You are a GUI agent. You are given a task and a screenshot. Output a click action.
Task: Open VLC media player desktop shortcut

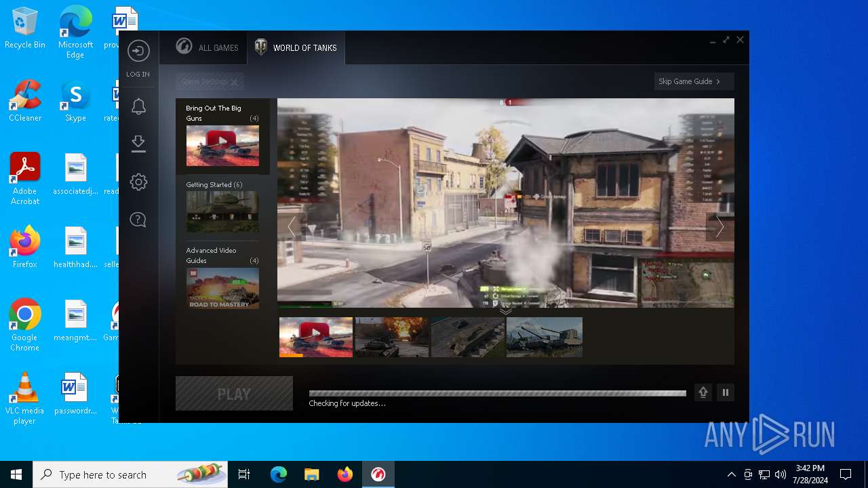[x=25, y=399]
